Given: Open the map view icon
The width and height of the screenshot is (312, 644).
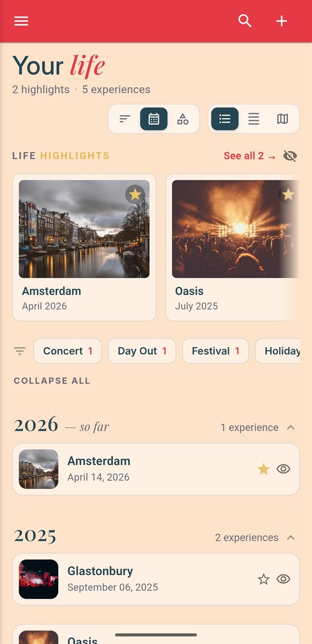Looking at the screenshot, I should tap(283, 119).
